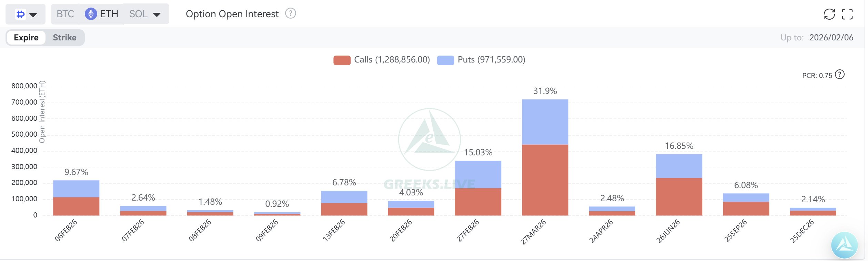Switch the view to Strike

[64, 38]
